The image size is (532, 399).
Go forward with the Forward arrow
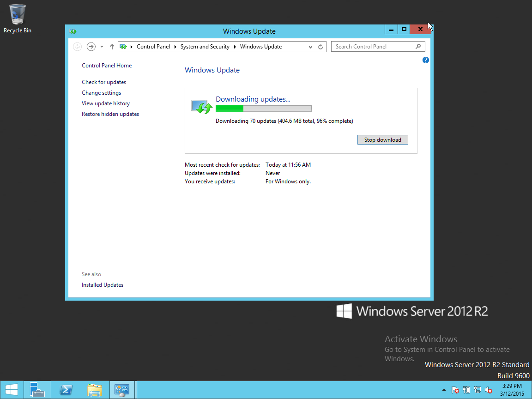pos(91,47)
